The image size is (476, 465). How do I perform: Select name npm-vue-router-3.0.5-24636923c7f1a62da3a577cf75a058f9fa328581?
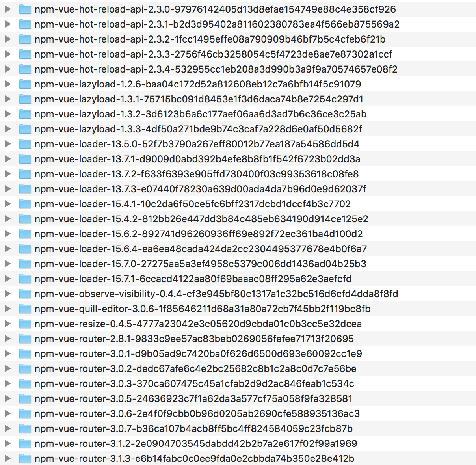coord(193,399)
